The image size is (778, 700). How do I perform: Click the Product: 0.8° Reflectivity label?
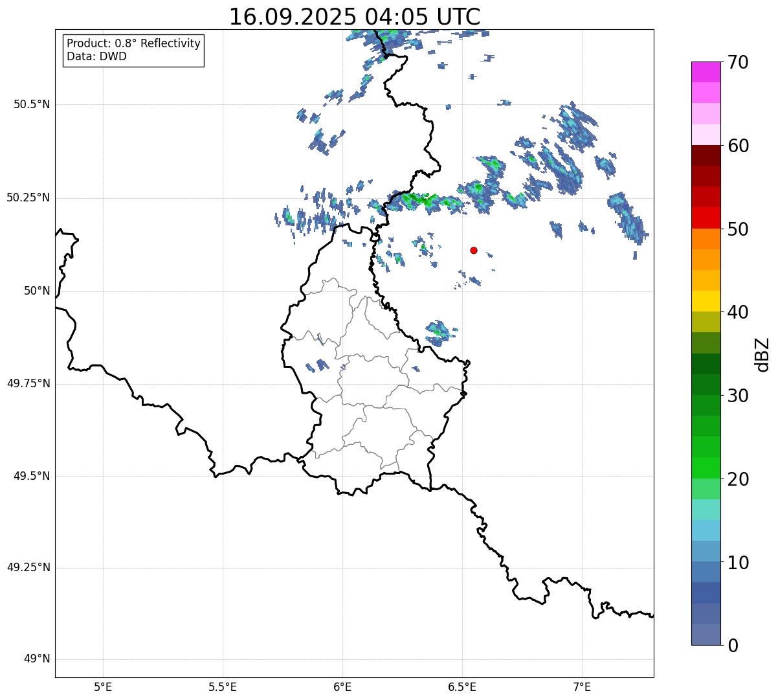tap(134, 43)
